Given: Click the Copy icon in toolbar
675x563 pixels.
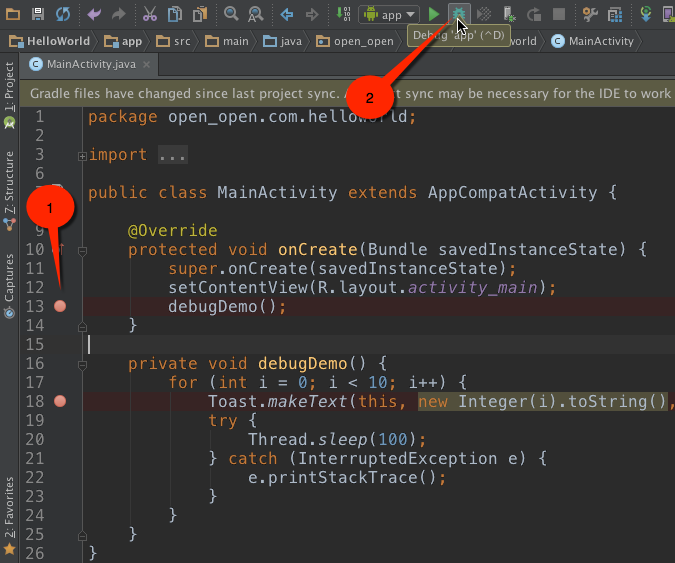Looking at the screenshot, I should coord(175,14).
